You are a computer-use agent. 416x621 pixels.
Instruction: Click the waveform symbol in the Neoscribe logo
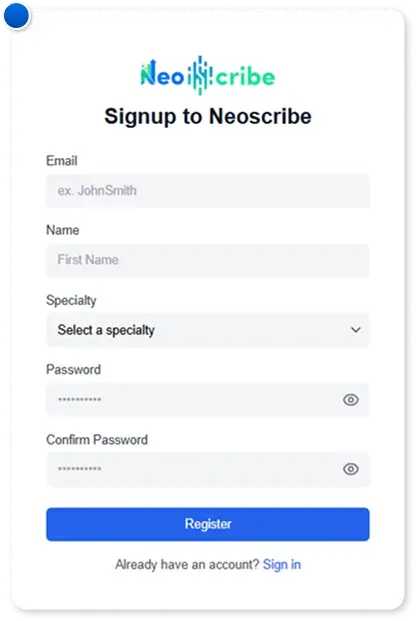[200, 75]
